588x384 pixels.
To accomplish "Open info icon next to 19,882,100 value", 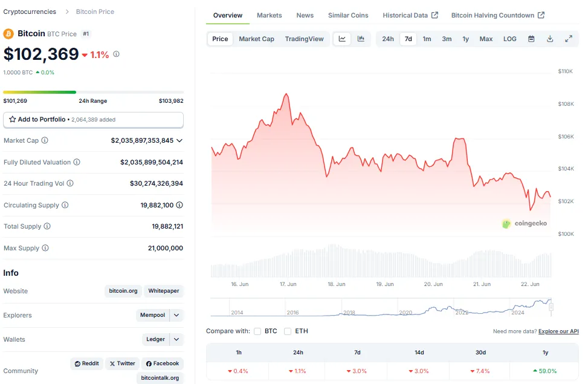I will pyautogui.click(x=179, y=205).
